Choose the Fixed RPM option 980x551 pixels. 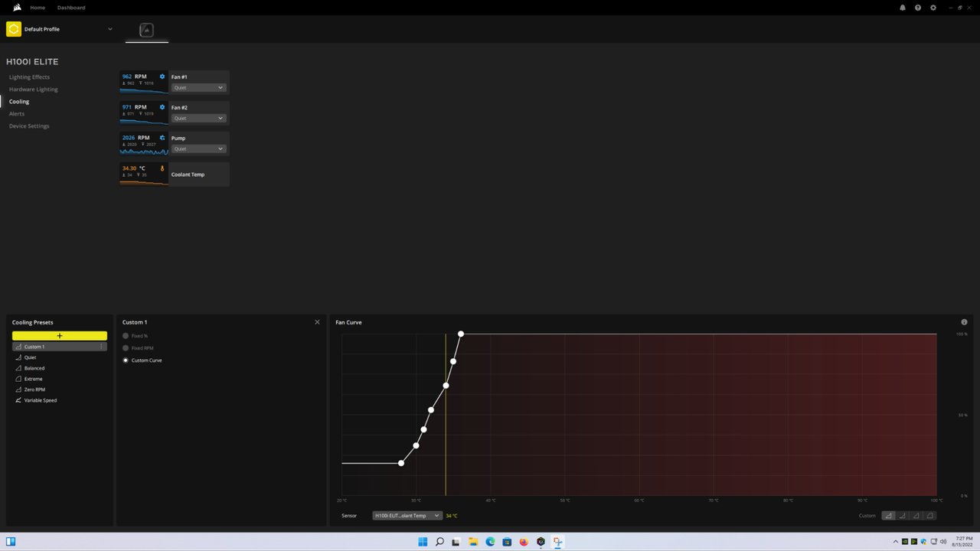pyautogui.click(x=126, y=348)
